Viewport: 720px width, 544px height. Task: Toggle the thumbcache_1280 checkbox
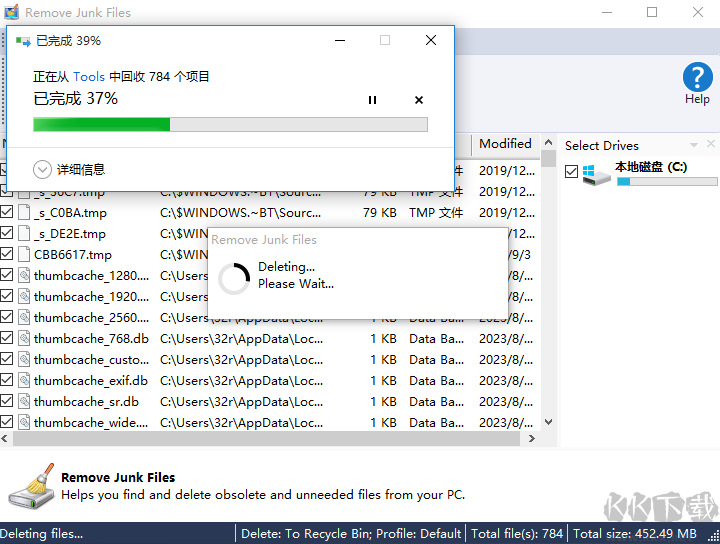click(6, 275)
